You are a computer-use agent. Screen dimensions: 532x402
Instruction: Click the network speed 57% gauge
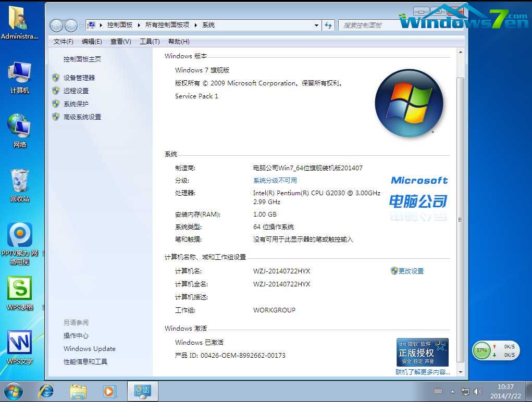482,351
